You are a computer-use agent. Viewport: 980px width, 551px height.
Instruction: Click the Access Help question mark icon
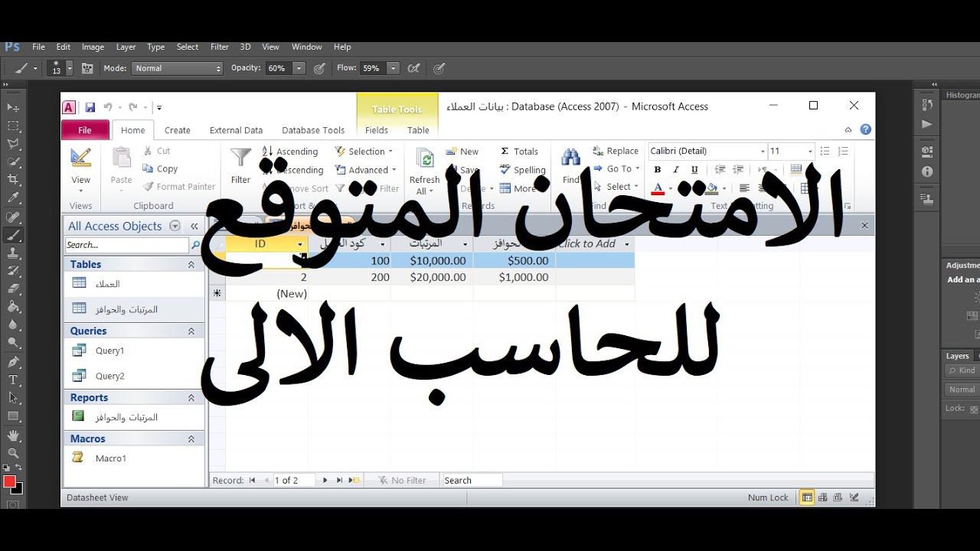[865, 129]
